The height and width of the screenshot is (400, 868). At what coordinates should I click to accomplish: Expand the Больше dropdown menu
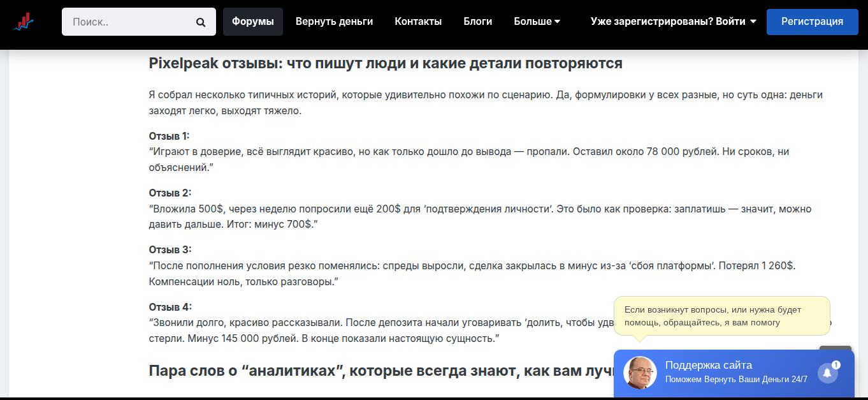[x=537, y=22]
